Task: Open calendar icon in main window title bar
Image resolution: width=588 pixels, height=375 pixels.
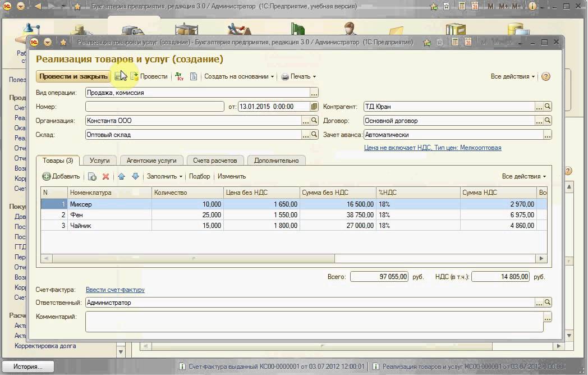Action: coord(475,6)
